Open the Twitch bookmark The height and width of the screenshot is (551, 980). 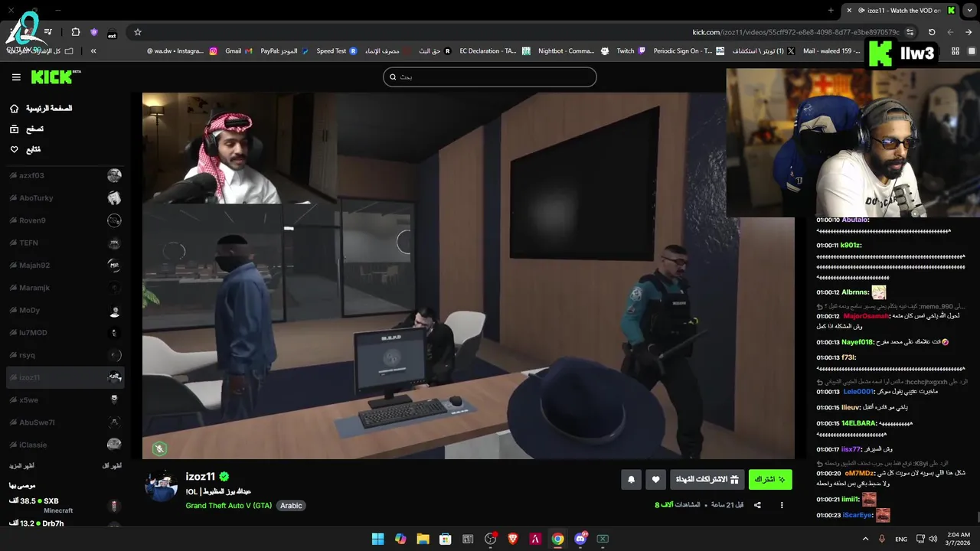pyautogui.click(x=632, y=51)
